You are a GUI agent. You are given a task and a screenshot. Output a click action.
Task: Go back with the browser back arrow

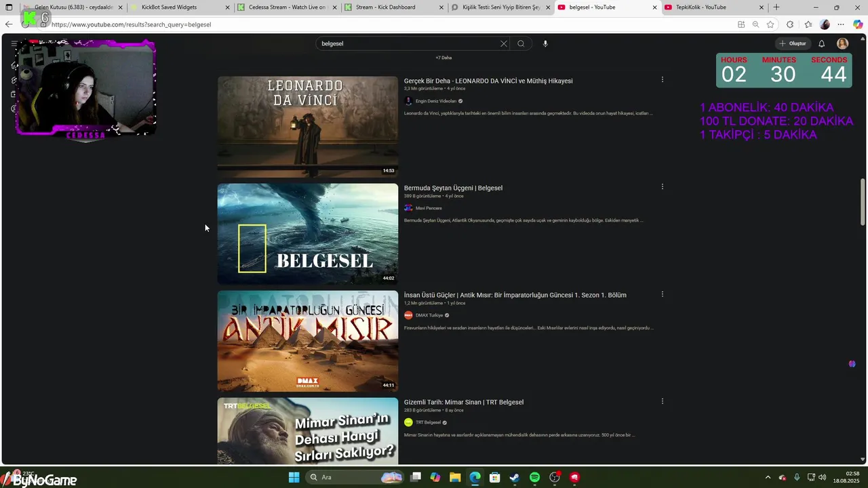9,24
